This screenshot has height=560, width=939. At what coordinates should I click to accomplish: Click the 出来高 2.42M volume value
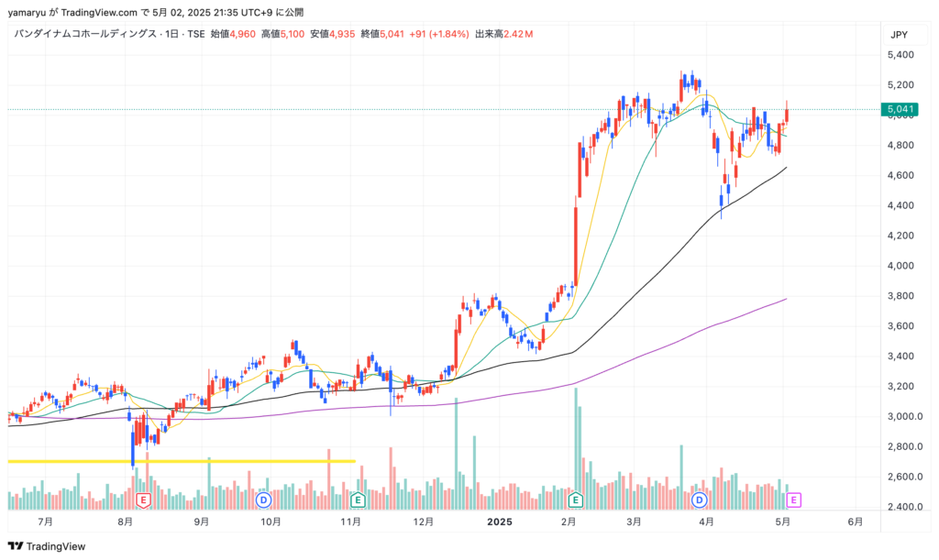pos(503,34)
